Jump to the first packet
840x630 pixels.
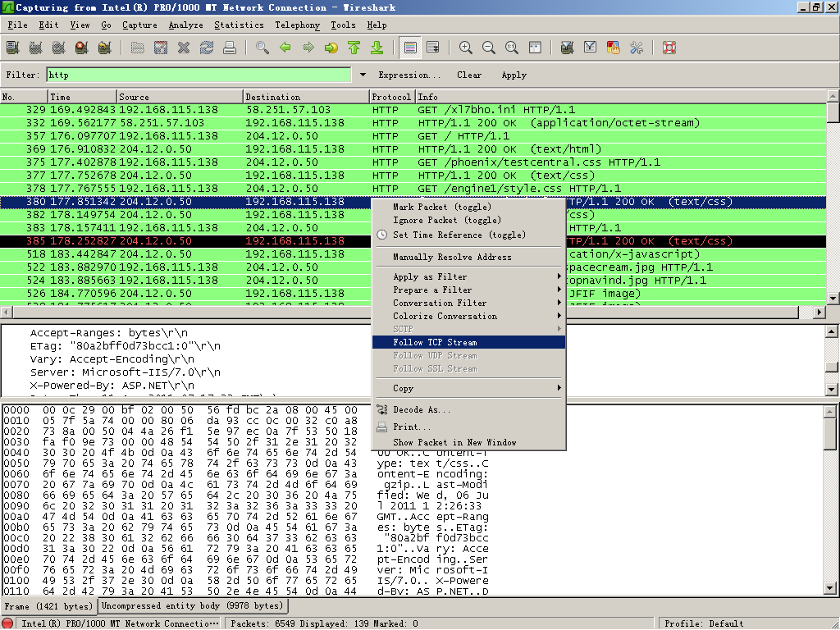(x=354, y=48)
